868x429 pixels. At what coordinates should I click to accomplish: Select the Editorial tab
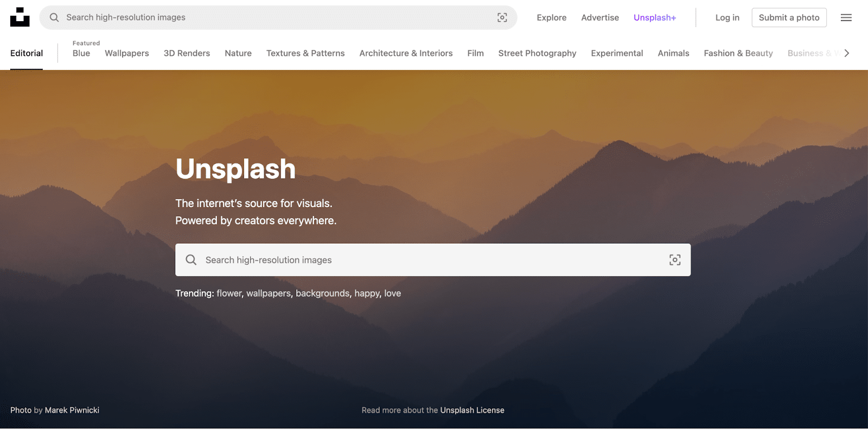pyautogui.click(x=27, y=53)
